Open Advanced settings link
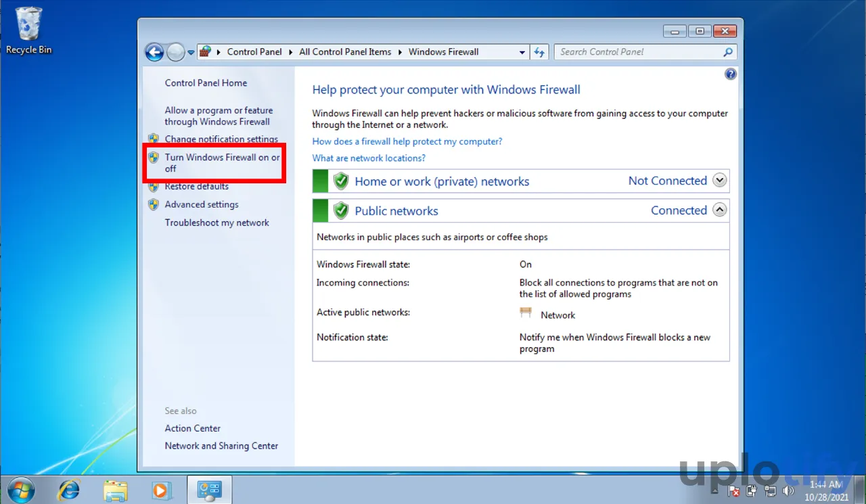Image resolution: width=866 pixels, height=504 pixels. [x=202, y=204]
